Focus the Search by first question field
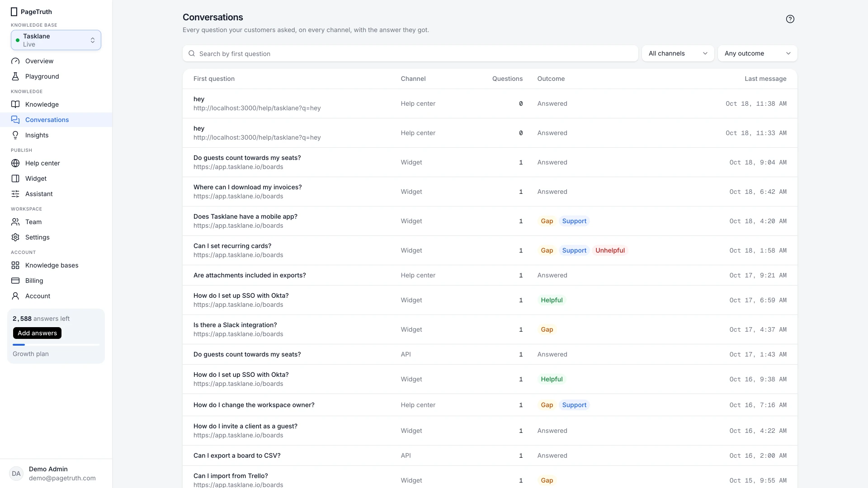This screenshot has width=868, height=488. (x=410, y=53)
